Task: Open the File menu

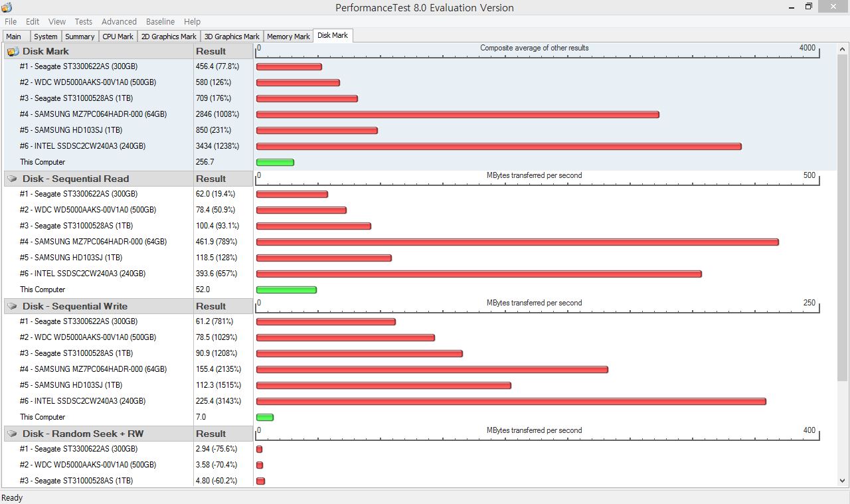Action: click(x=11, y=21)
